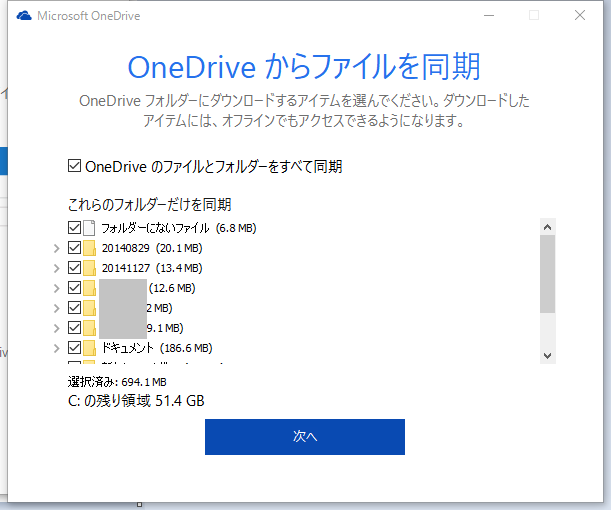Uncheck the 20141127 folder checkbox

74,268
